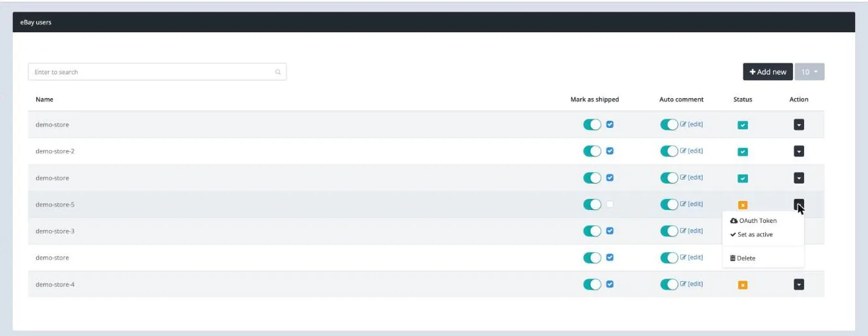
Task: Open the Action dropdown for demo-store-4
Action: pyautogui.click(x=799, y=284)
